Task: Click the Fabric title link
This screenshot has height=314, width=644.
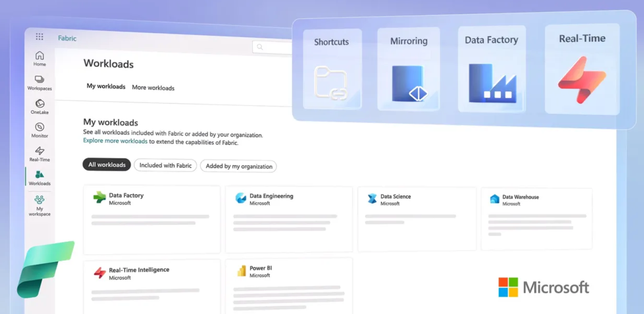Action: pyautogui.click(x=67, y=38)
